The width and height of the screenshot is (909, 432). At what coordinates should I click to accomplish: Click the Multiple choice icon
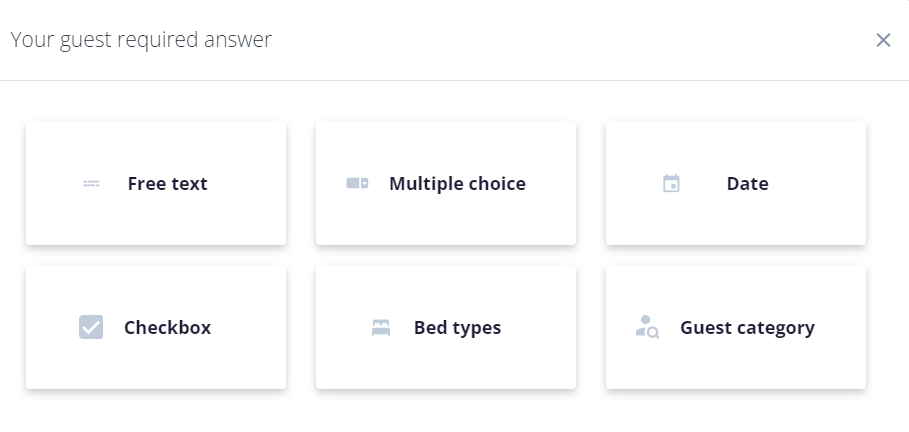pos(357,184)
